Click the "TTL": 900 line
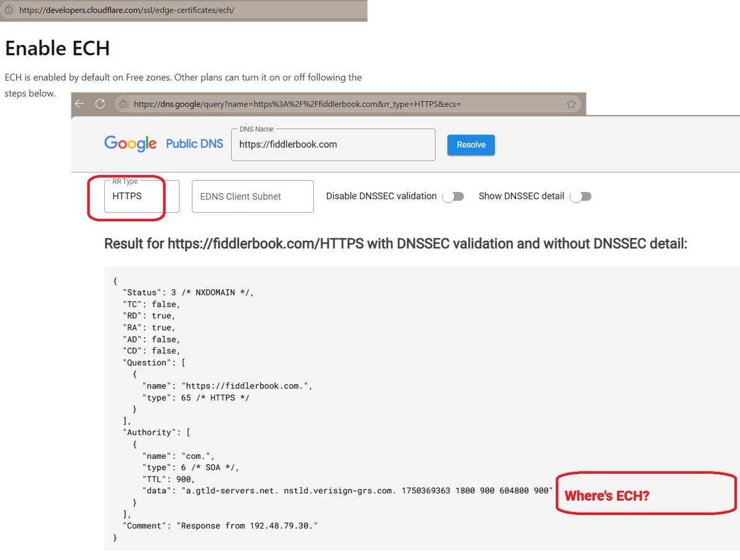This screenshot has width=740, height=560. [x=168, y=479]
